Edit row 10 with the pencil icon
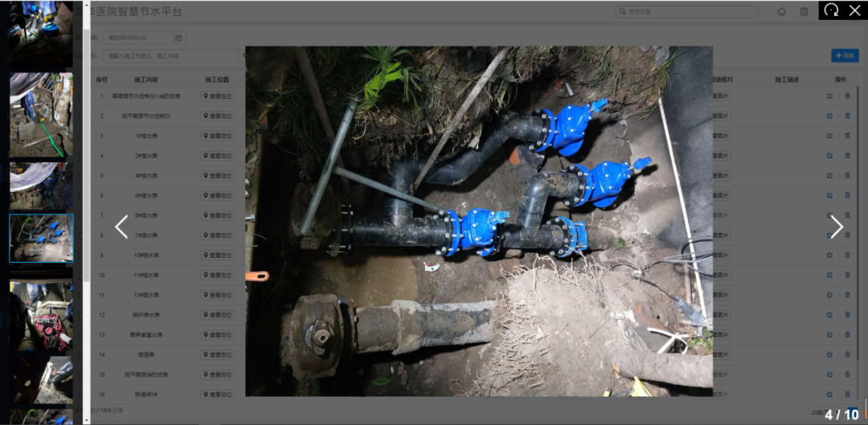The width and height of the screenshot is (868, 425). 829,276
